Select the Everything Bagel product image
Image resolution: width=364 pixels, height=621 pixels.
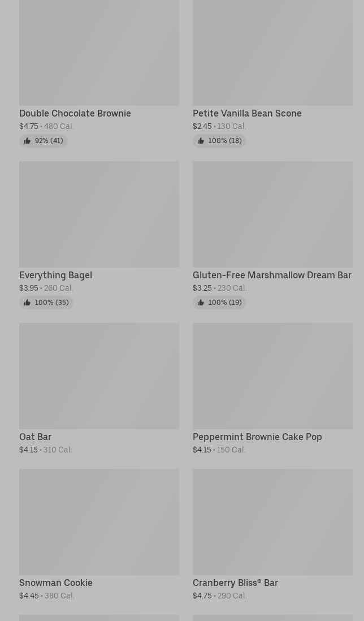[x=99, y=214]
